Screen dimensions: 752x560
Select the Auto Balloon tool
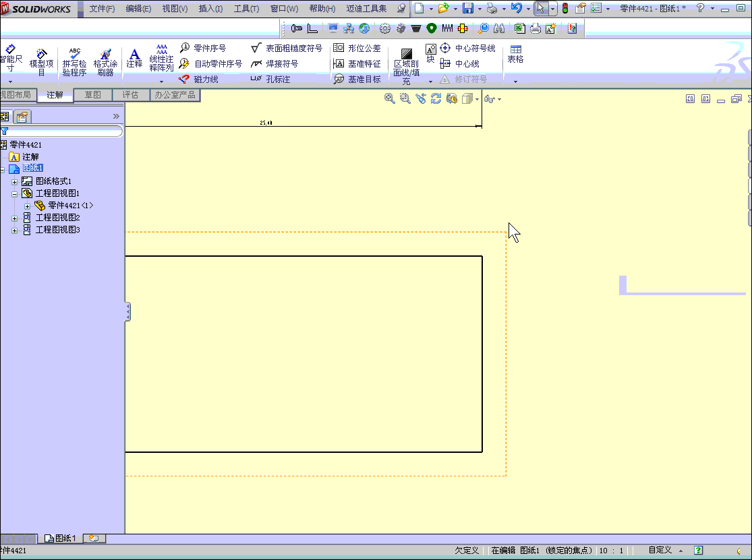(210, 64)
